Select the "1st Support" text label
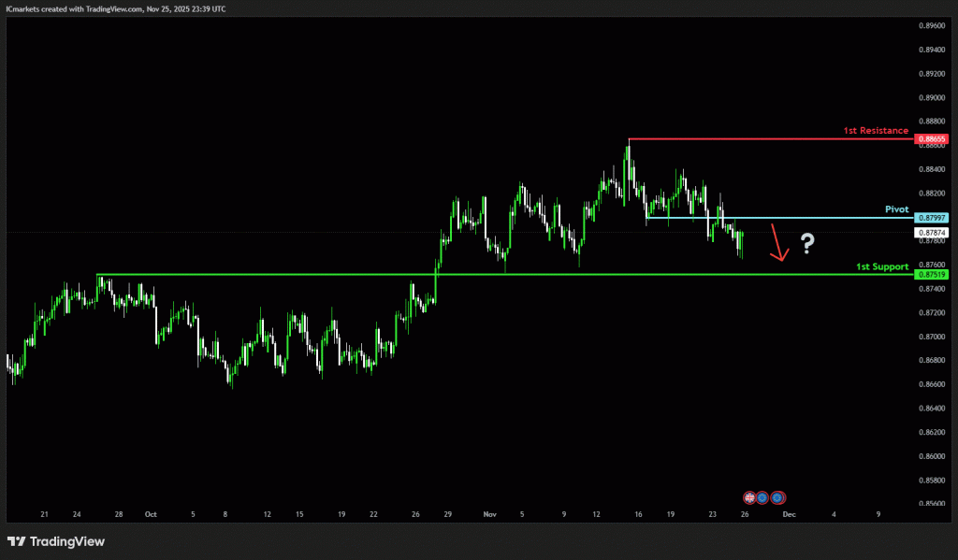The image size is (958, 560). click(x=881, y=266)
